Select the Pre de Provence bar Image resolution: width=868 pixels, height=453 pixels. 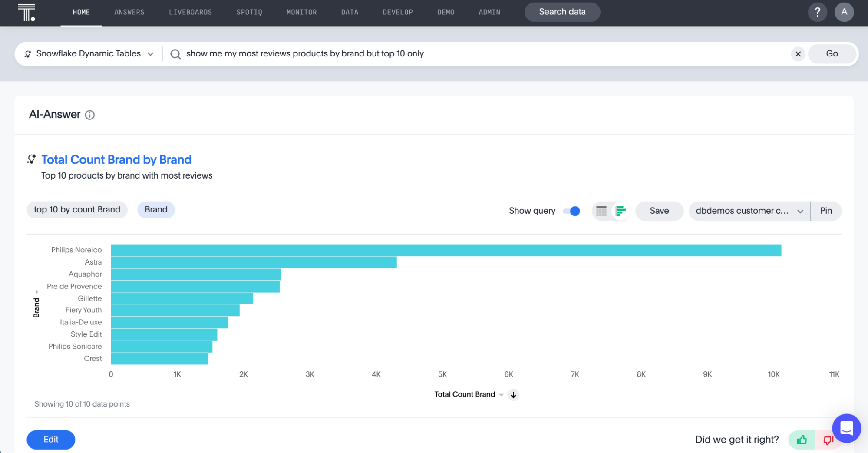point(195,287)
